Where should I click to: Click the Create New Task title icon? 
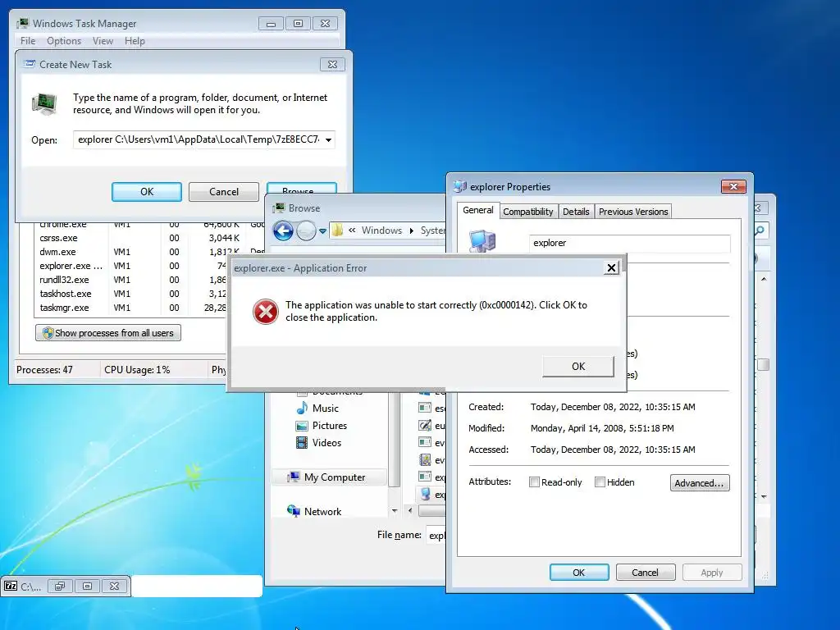coord(30,64)
